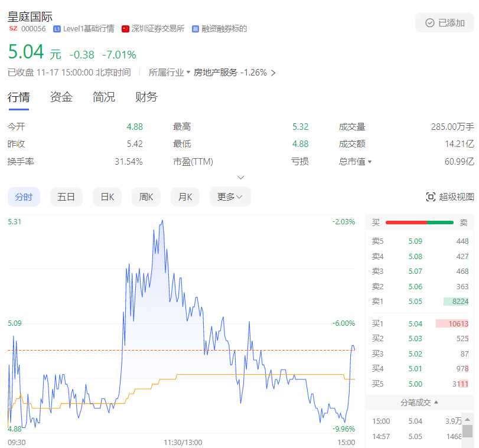Open the 总市值 dropdown selector
Image resolution: width=479 pixels, height=448 pixels.
370,162
